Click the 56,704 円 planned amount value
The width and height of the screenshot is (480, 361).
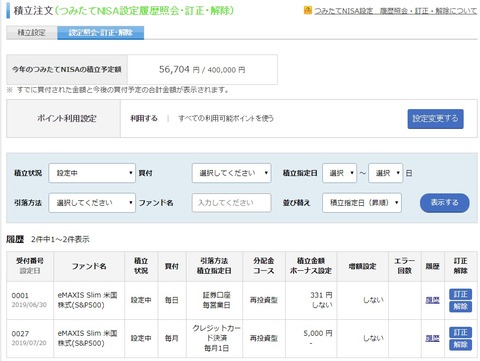click(x=179, y=69)
